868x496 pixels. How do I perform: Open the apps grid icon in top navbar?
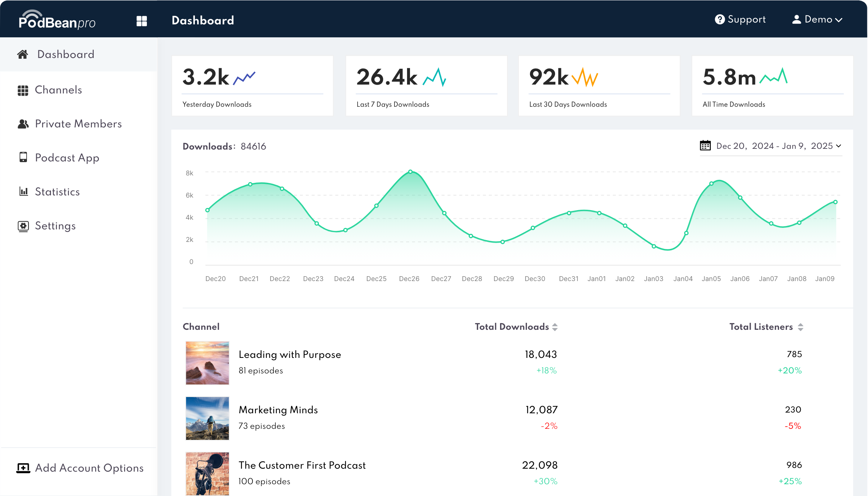click(142, 20)
